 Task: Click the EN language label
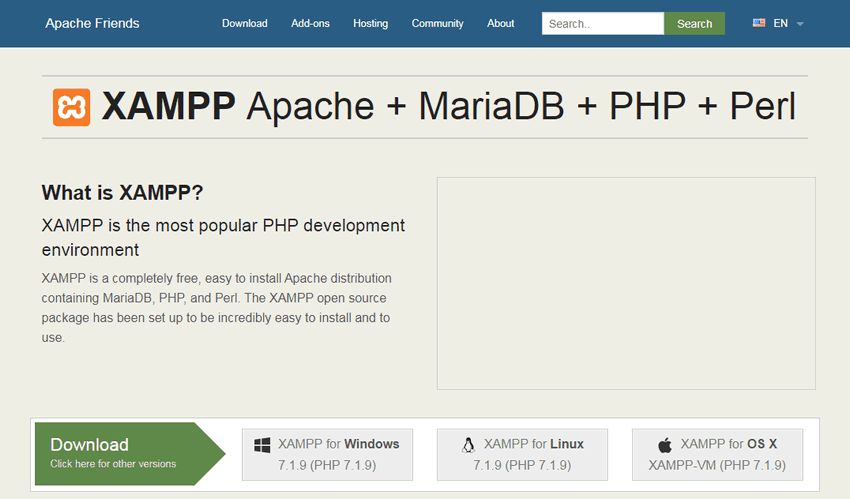click(x=781, y=23)
